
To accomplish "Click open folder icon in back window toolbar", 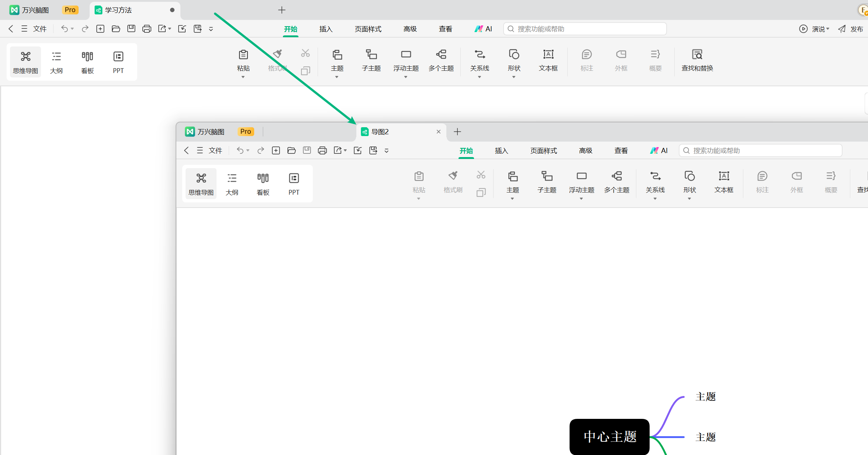I will (x=116, y=29).
